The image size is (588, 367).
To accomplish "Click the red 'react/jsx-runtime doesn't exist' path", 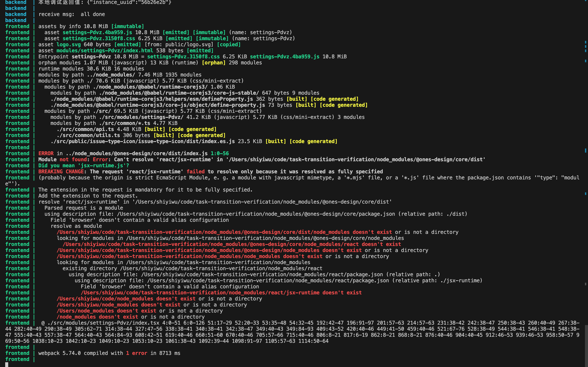I will click(x=221, y=293).
